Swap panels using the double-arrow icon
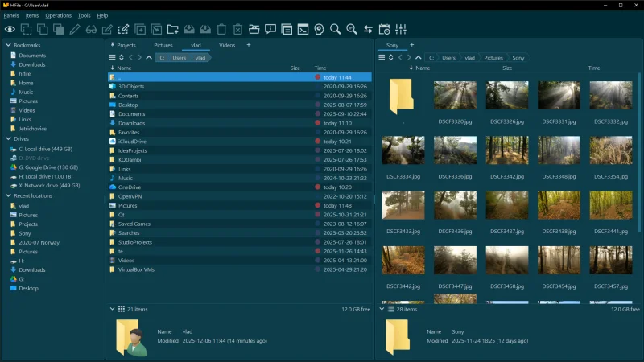 click(x=368, y=29)
